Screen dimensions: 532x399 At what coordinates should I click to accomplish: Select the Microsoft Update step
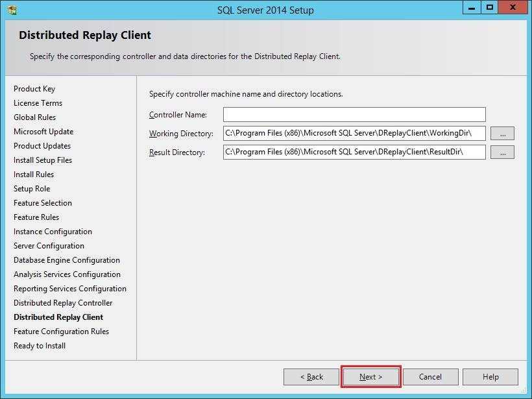(x=43, y=132)
